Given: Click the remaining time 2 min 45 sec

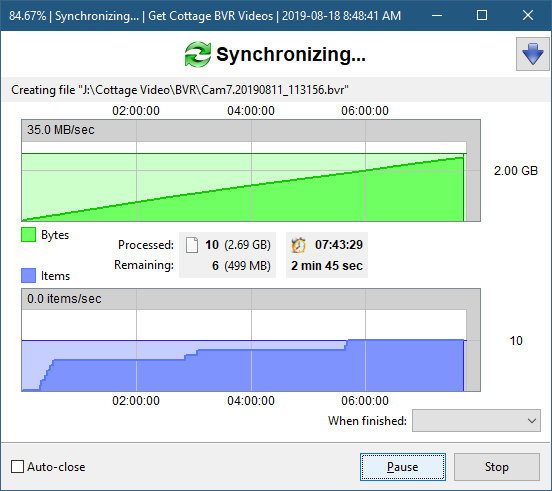Looking at the screenshot, I should coord(327,266).
